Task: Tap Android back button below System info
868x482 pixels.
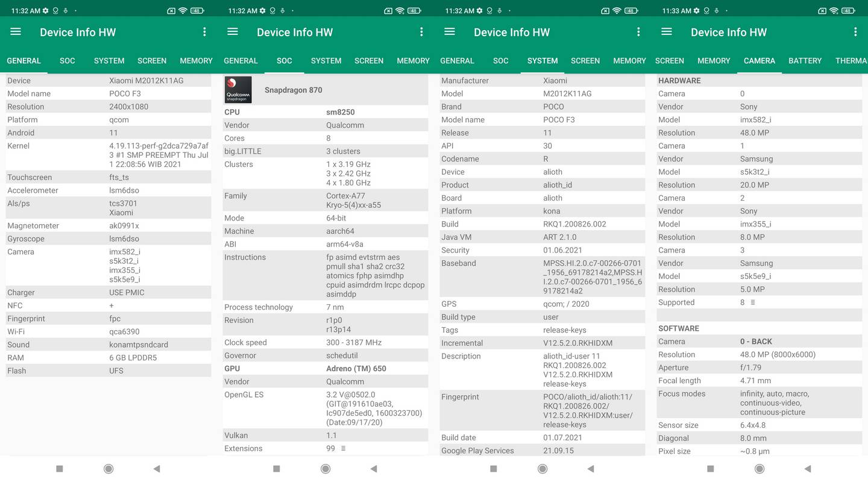Action: point(591,469)
